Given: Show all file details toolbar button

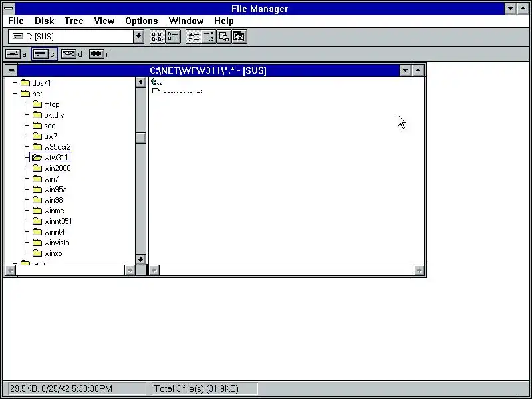Looking at the screenshot, I should (173, 37).
